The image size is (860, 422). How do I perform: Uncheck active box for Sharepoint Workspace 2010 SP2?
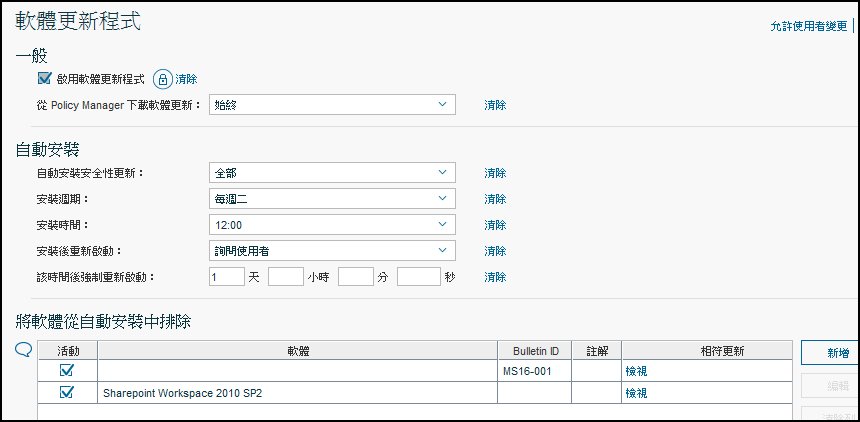(67, 393)
